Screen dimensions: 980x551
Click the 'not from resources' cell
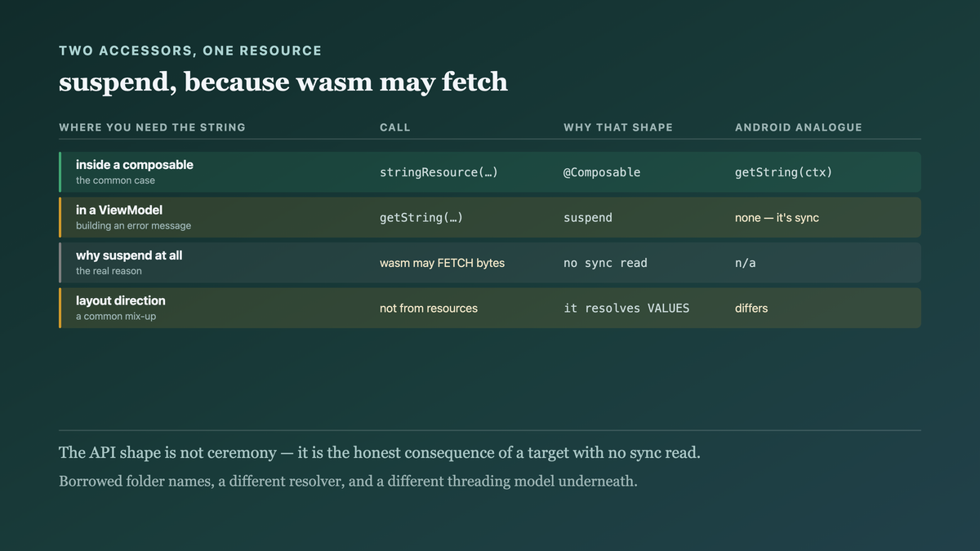pyautogui.click(x=429, y=309)
